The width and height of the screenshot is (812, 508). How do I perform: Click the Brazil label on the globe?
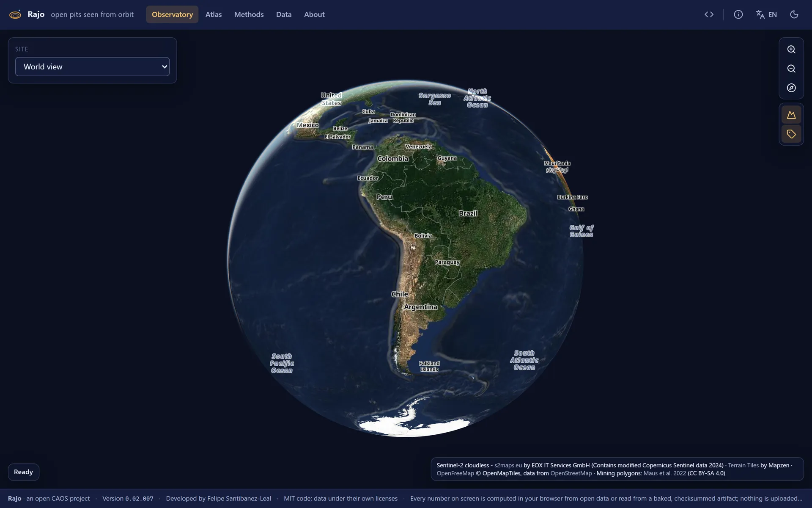(x=468, y=213)
